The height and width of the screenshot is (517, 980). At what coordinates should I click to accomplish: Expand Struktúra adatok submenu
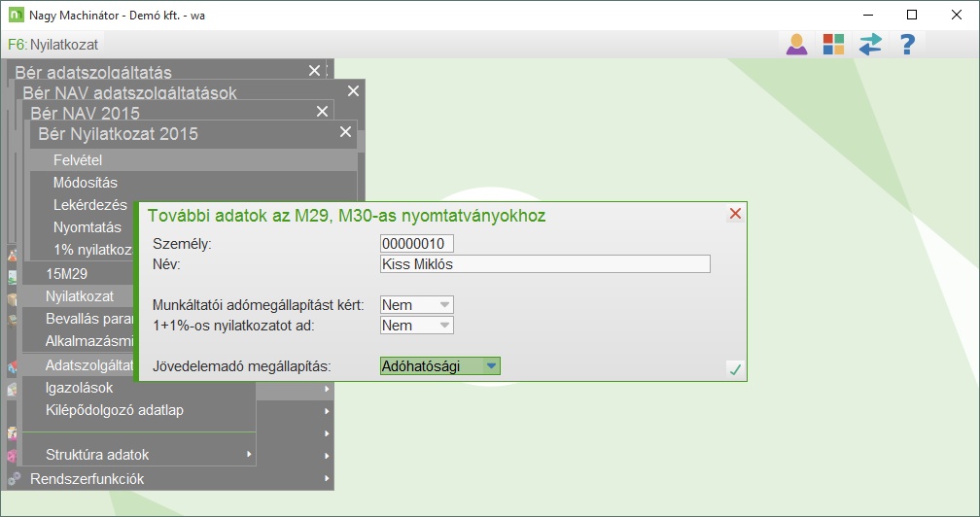(139, 455)
